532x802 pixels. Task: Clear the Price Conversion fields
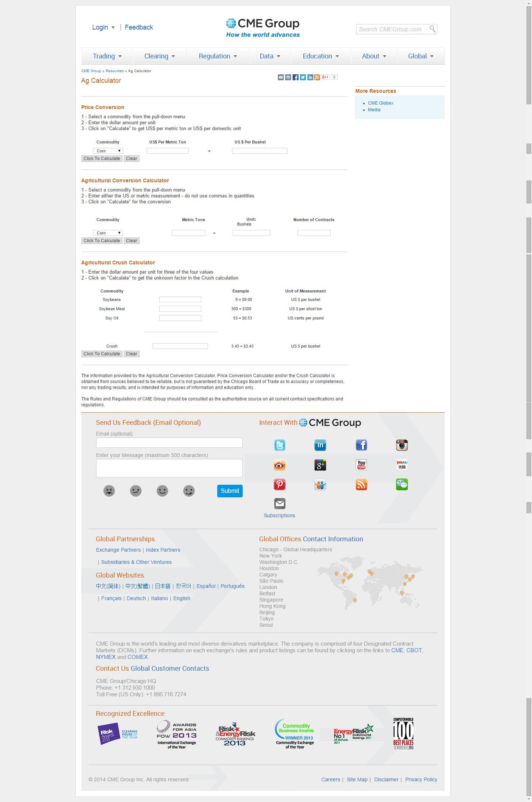[132, 159]
